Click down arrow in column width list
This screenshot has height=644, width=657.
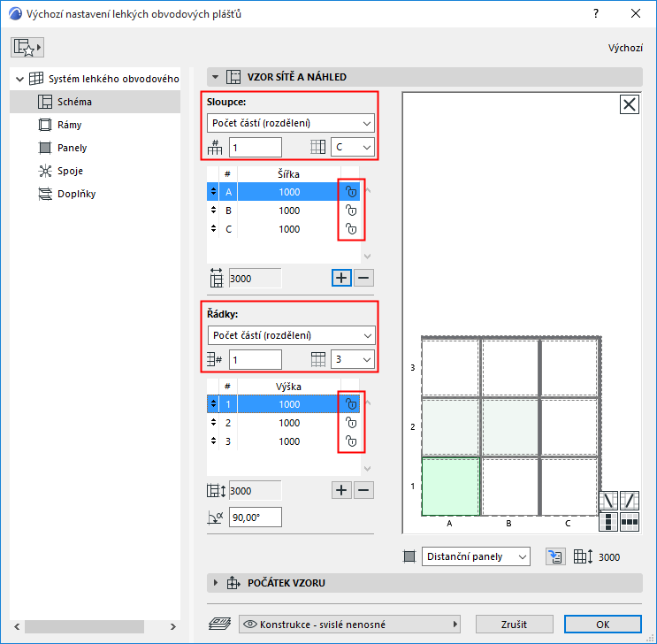(368, 257)
